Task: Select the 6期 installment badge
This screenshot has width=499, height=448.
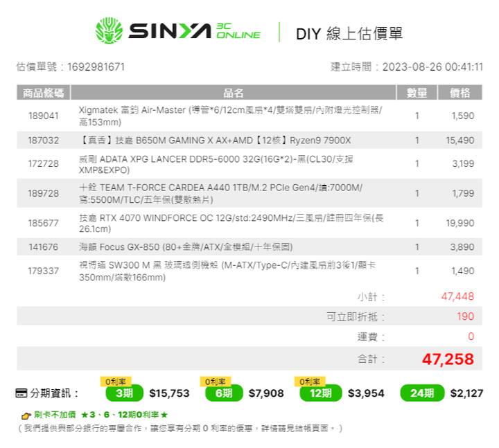Action: tap(224, 393)
